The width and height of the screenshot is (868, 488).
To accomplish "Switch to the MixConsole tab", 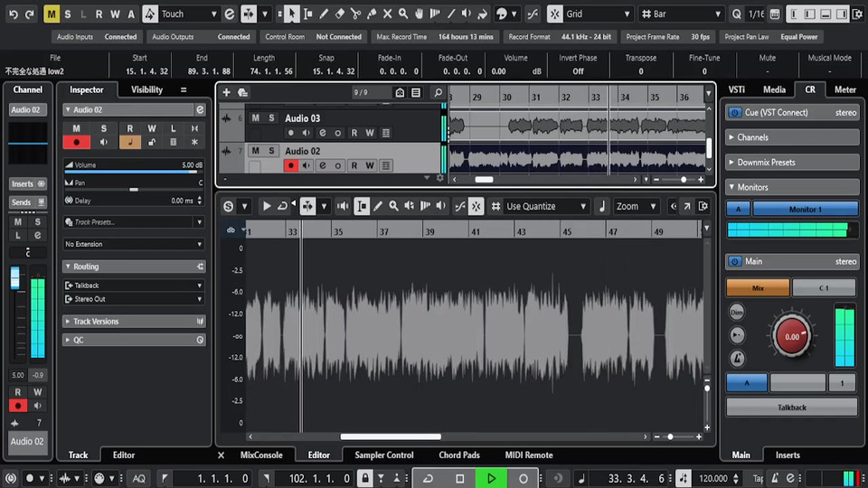I will pyautogui.click(x=261, y=455).
